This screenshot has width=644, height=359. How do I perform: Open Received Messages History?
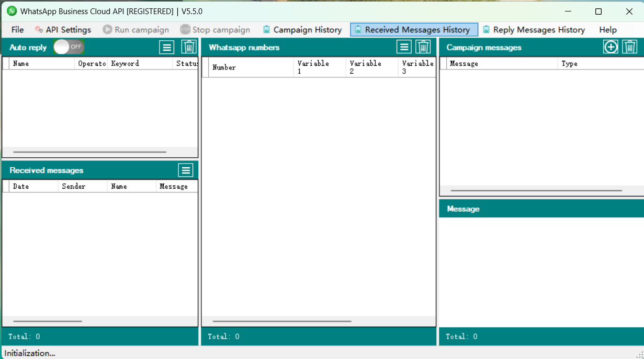tap(413, 30)
